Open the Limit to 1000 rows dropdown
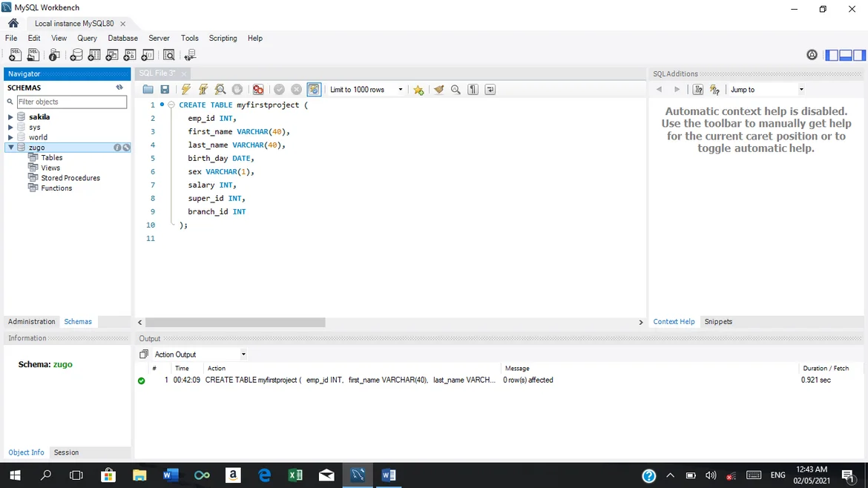 (x=366, y=90)
